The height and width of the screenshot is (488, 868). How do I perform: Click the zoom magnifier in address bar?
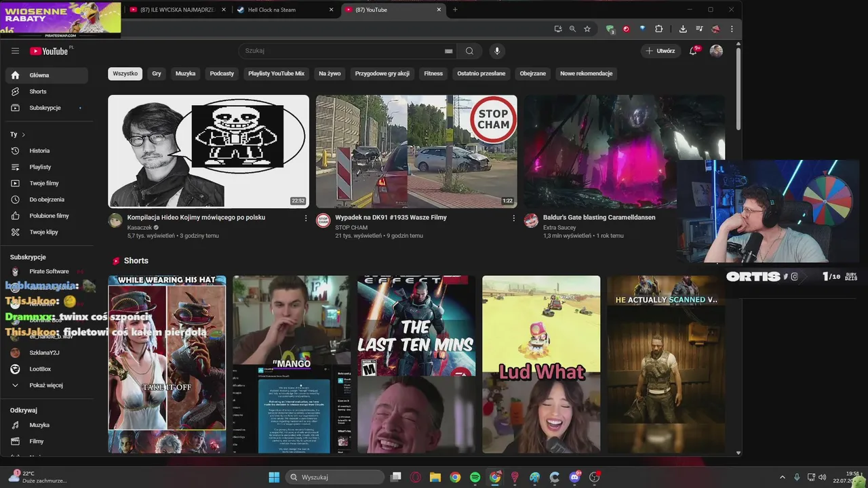[572, 29]
